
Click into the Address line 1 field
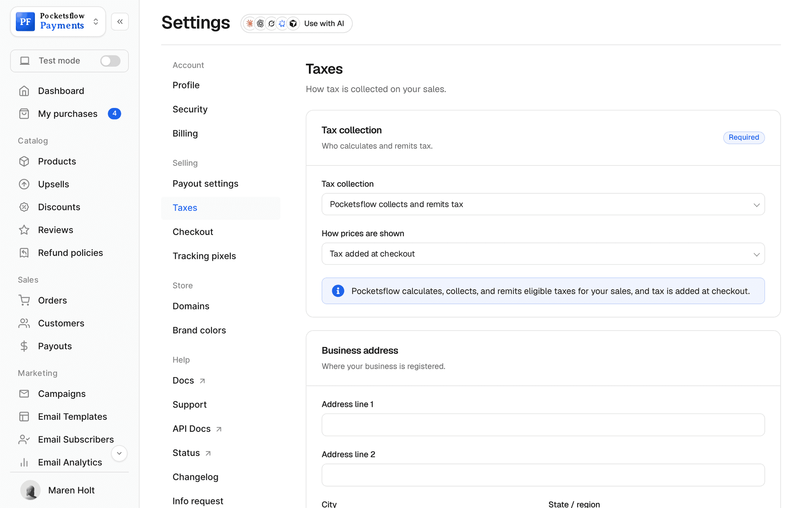click(543, 425)
